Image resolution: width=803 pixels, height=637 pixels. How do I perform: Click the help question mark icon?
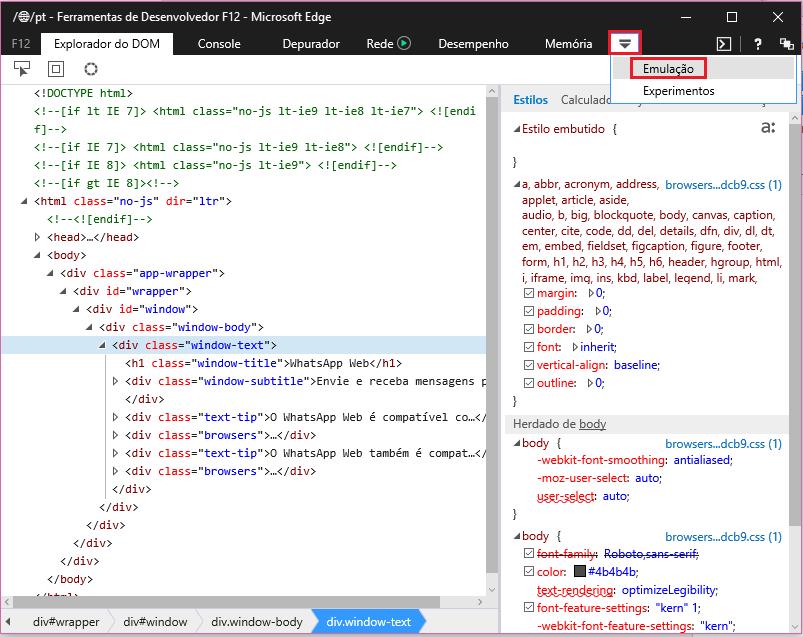tap(759, 44)
